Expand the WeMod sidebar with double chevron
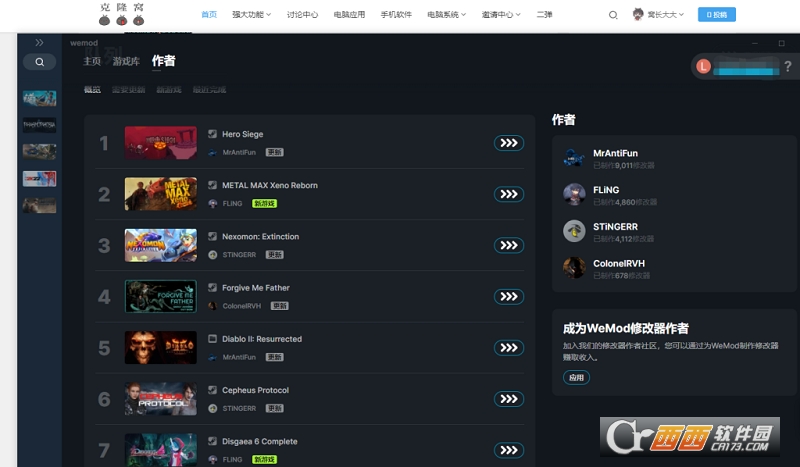Screen dimensions: 800x467 coord(39,43)
